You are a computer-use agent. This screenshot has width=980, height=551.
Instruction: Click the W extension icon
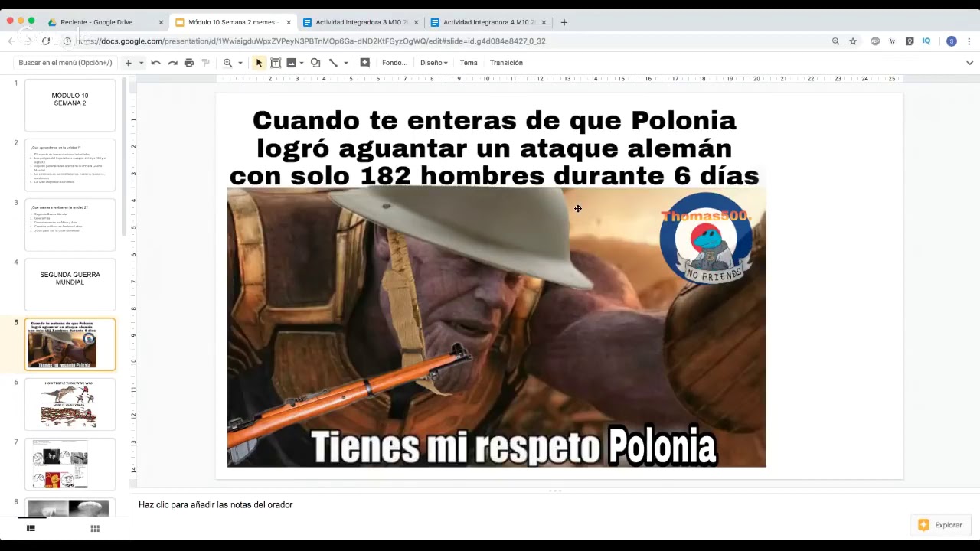(892, 41)
